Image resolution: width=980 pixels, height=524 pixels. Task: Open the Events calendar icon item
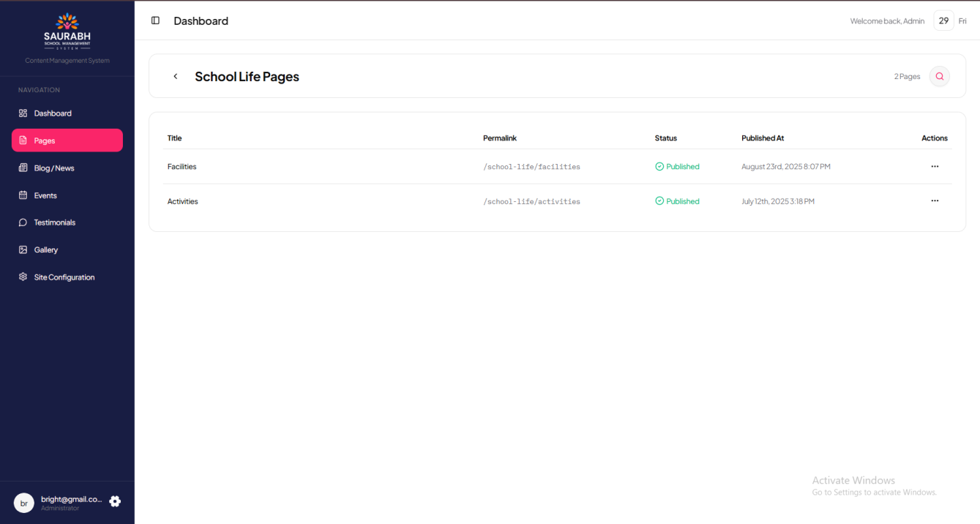(45, 195)
